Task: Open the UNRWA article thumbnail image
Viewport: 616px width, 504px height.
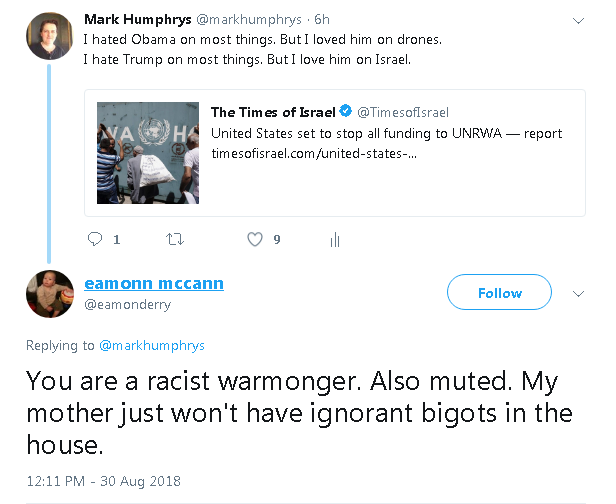Action: coord(148,154)
